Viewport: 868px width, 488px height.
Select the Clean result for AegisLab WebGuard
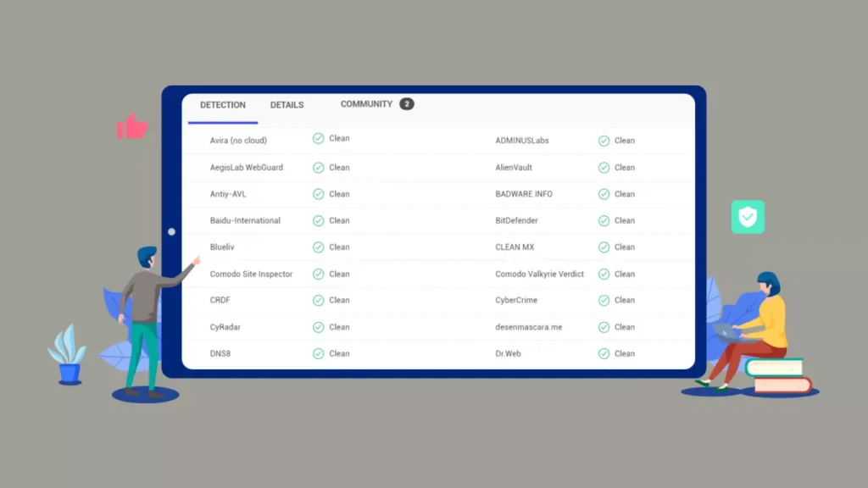[x=339, y=168]
